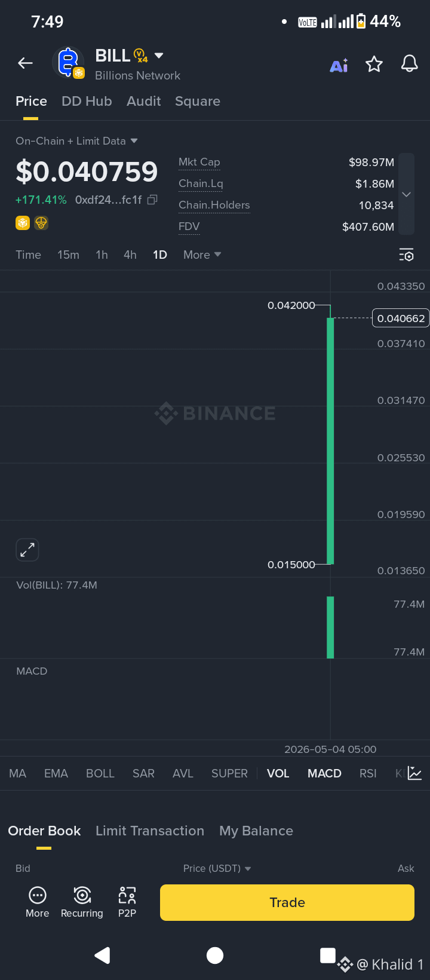Expand chart to fullscreen

[x=27, y=550]
